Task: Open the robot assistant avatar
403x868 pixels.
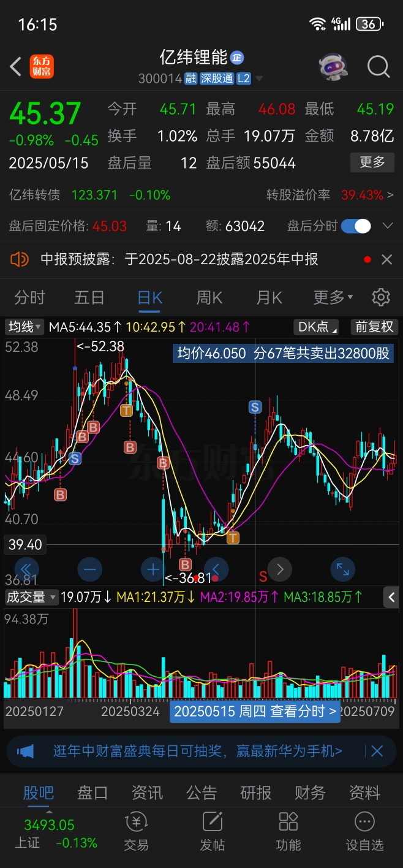Action: 334,66
